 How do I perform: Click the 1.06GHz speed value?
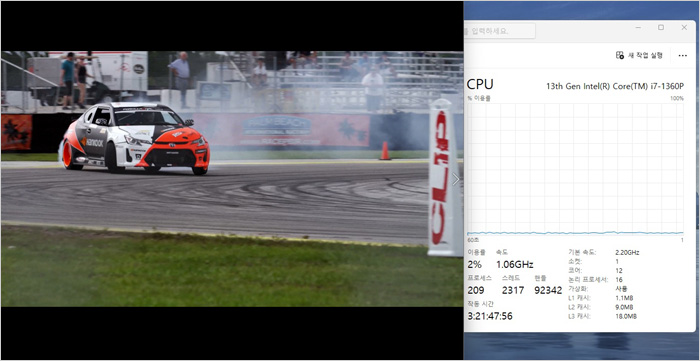pos(514,264)
